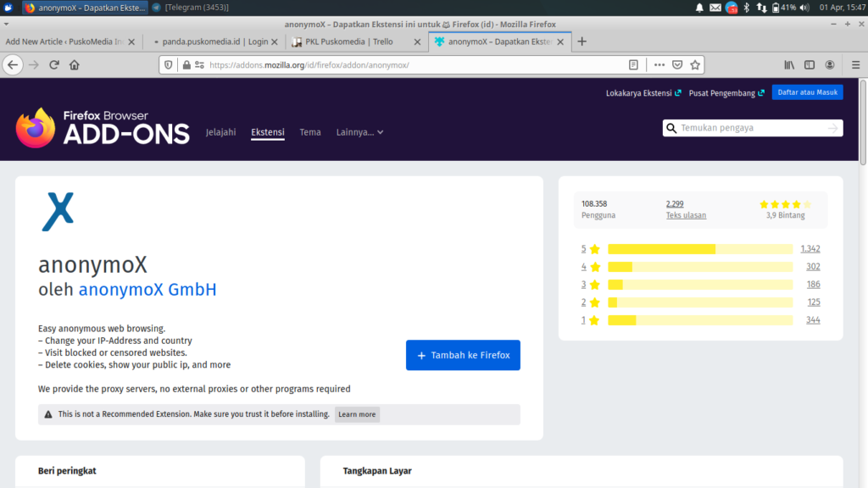Open Pusat Pengembang link
Viewport: 868px width, 488px height.
click(726, 93)
